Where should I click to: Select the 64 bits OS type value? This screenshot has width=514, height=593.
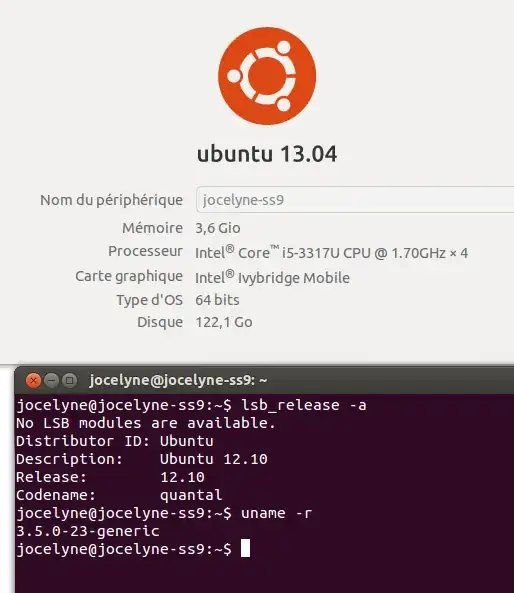tap(217, 300)
